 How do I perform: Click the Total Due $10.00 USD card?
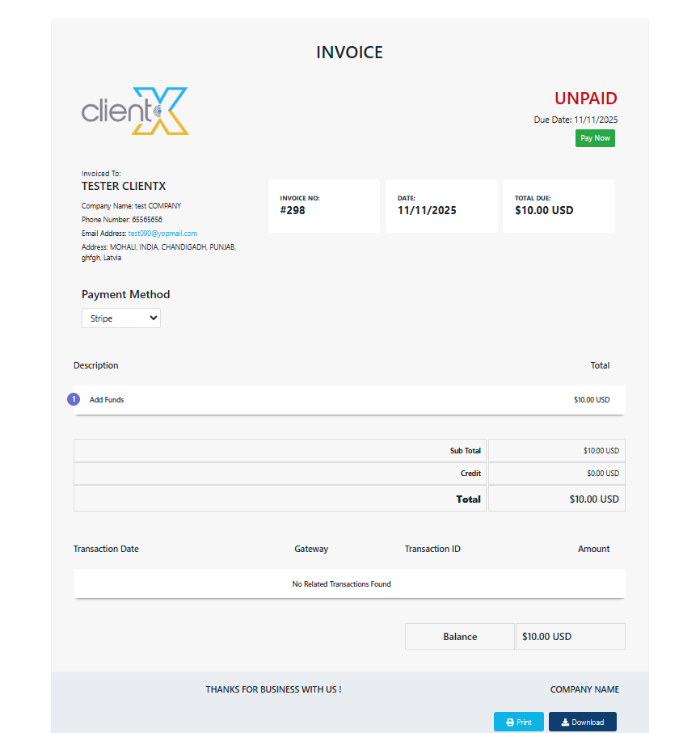point(559,206)
